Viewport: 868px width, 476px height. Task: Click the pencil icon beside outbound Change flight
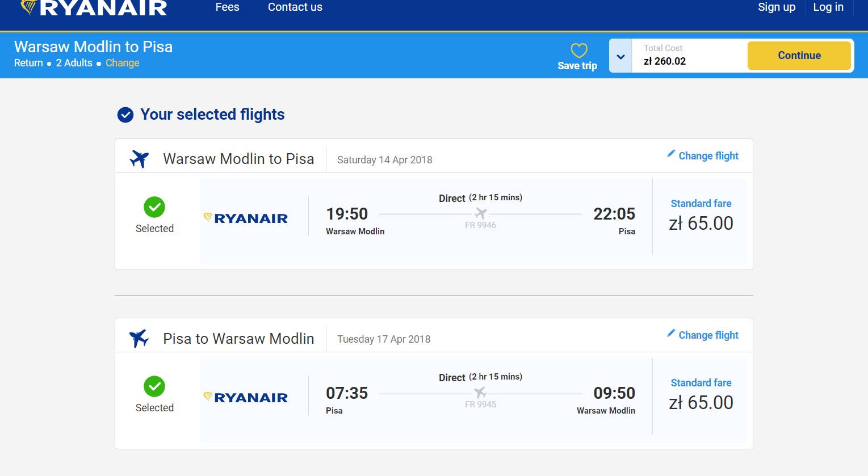point(671,154)
